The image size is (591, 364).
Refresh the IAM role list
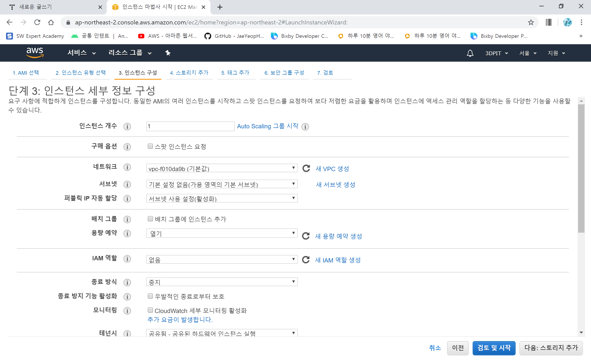click(306, 260)
